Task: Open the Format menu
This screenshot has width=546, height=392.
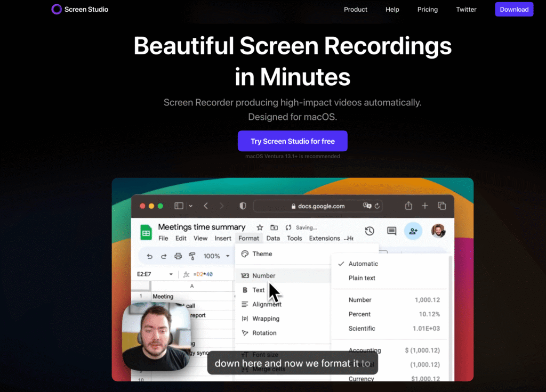Action: [x=248, y=238]
